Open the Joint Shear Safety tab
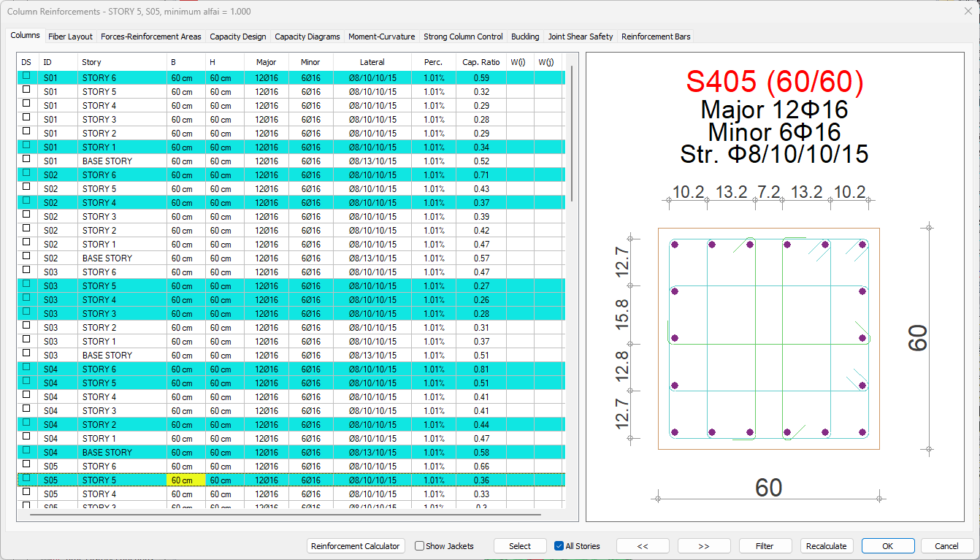The image size is (980, 560). [x=581, y=37]
